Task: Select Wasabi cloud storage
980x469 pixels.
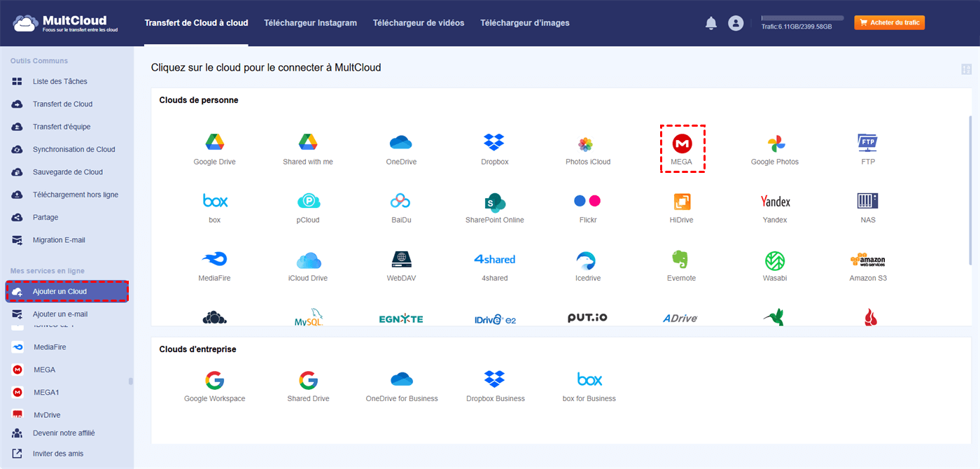Action: 775,266
